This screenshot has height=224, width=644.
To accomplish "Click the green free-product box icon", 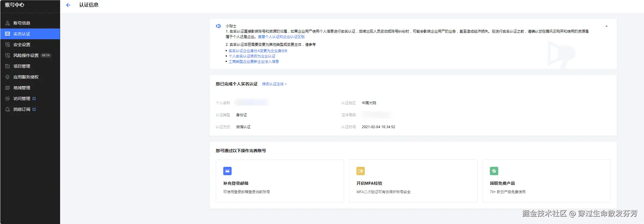I will coord(494,171).
